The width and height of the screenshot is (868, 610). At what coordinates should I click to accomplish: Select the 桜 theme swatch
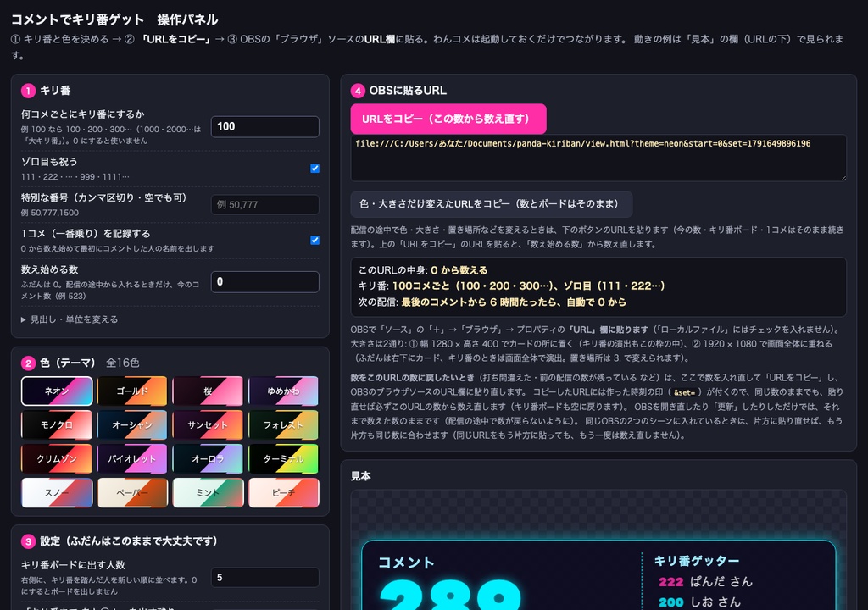click(208, 391)
